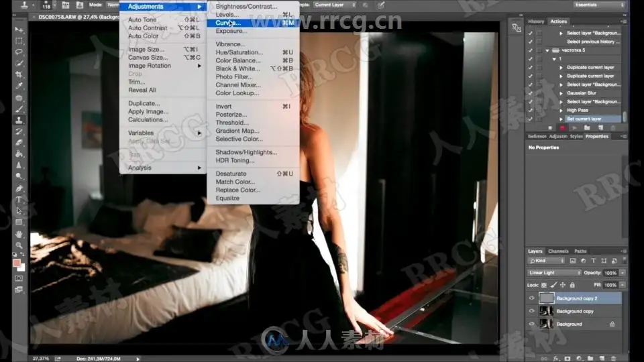The image size is (644, 362).
Task: Select the Zoom tool
Action: 19,245
